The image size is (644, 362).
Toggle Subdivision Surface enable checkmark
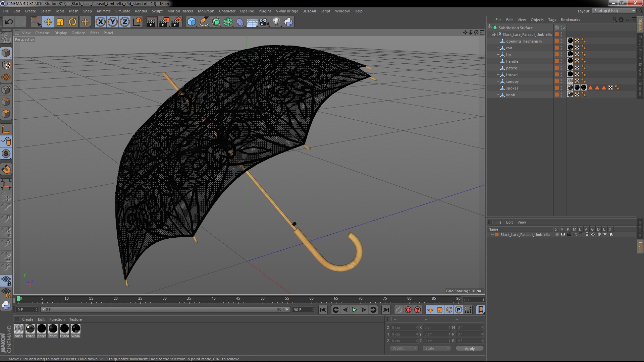(565, 27)
